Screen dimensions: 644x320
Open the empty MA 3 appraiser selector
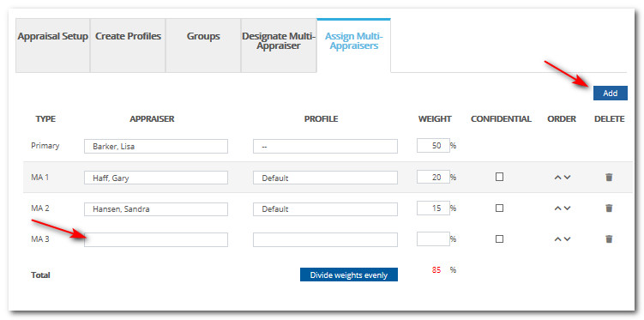pos(156,240)
